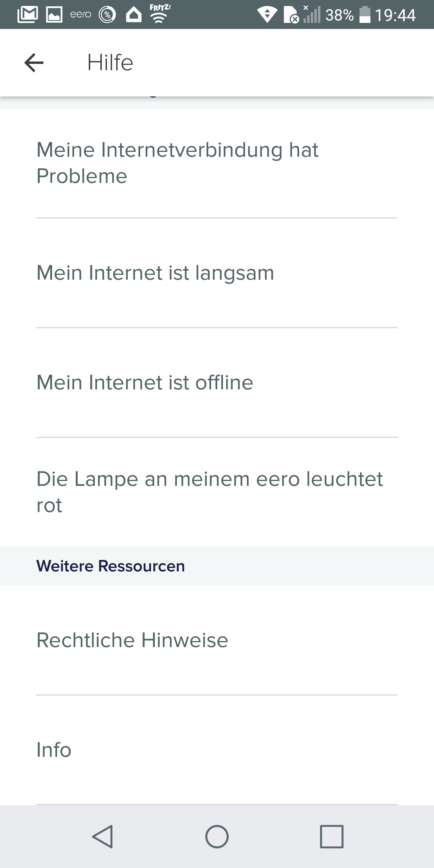Tap the eero notification icon
Screen dimensions: 434x868
coord(80,14)
